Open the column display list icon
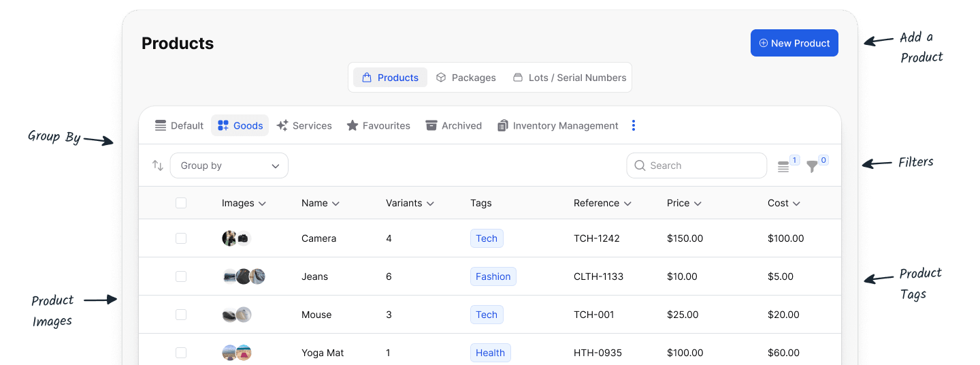Image resolution: width=980 pixels, height=365 pixels. 784,167
